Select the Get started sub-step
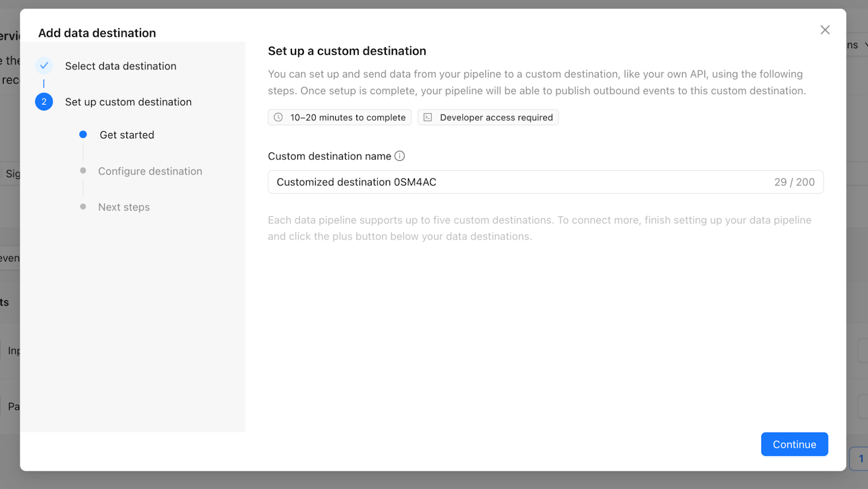This screenshot has width=868, height=489. (x=127, y=135)
